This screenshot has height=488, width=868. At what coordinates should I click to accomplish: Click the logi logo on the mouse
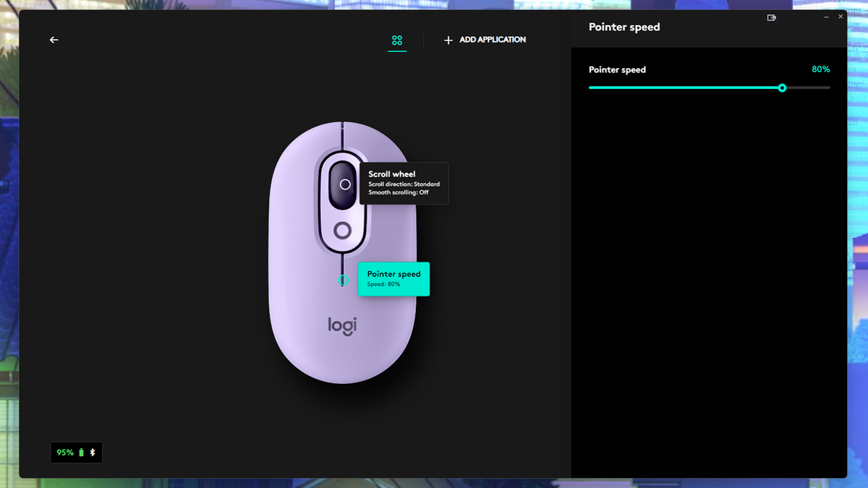pyautogui.click(x=344, y=326)
